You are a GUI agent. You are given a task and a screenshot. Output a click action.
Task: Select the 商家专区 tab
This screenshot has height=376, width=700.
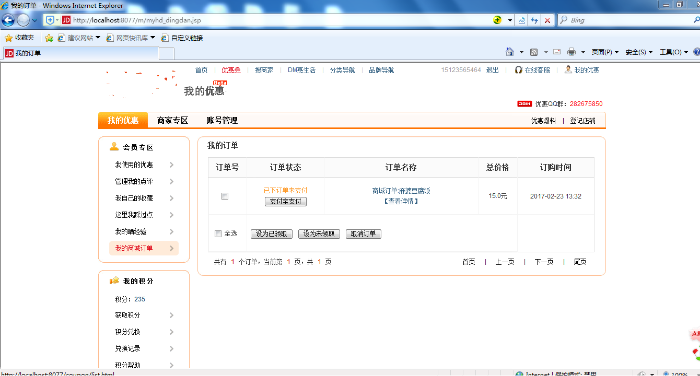pyautogui.click(x=172, y=120)
